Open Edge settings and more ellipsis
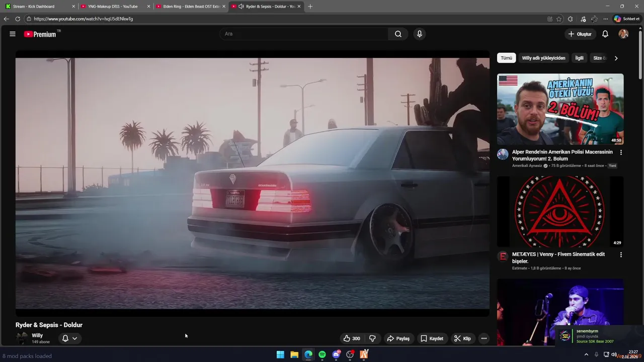 click(x=606, y=19)
